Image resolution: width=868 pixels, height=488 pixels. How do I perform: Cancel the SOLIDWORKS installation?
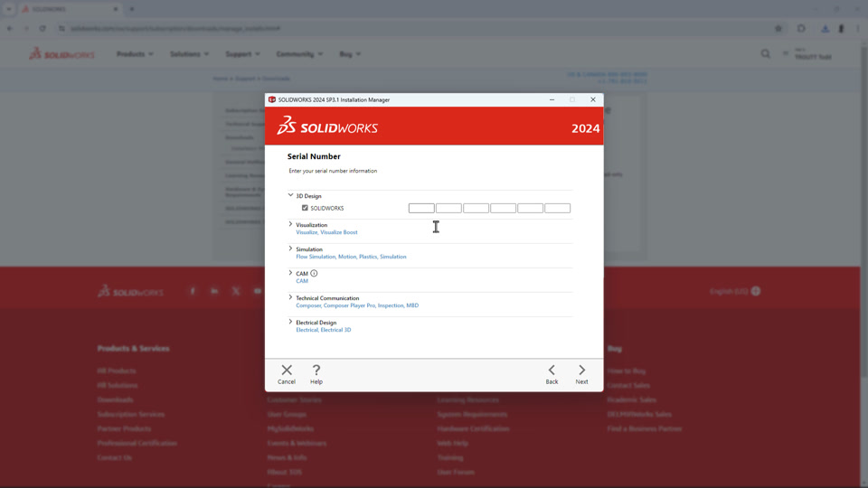point(287,374)
